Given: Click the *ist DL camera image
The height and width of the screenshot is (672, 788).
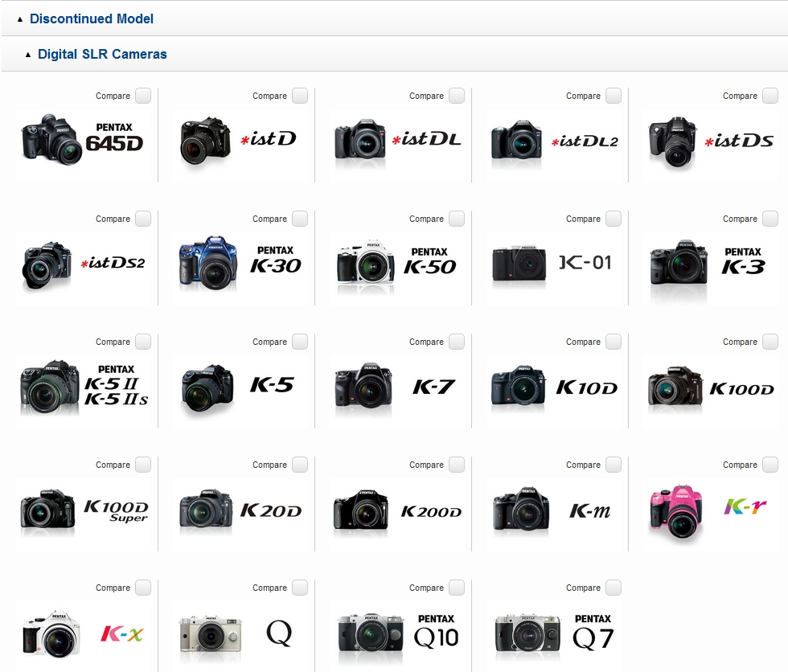Looking at the screenshot, I should [360, 139].
